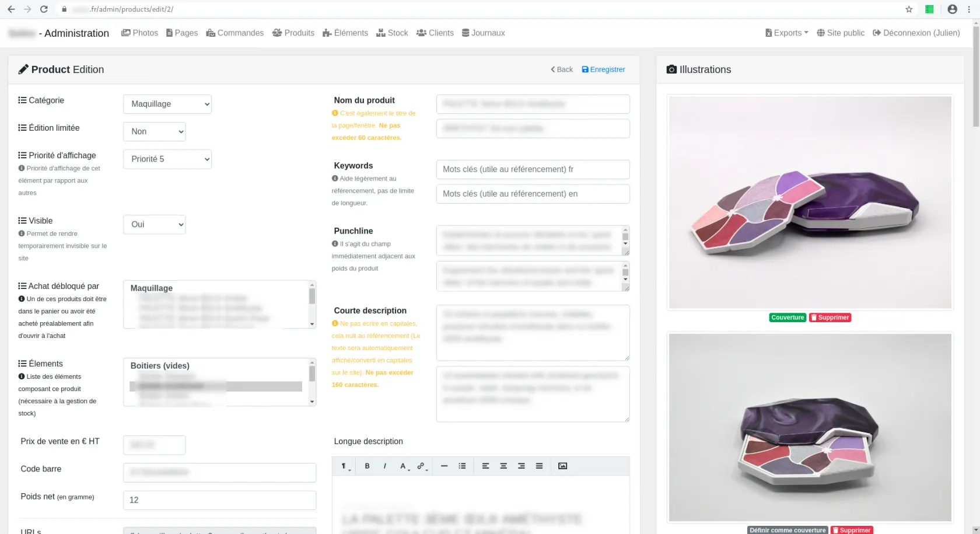Center align text in the editor

tap(503, 466)
